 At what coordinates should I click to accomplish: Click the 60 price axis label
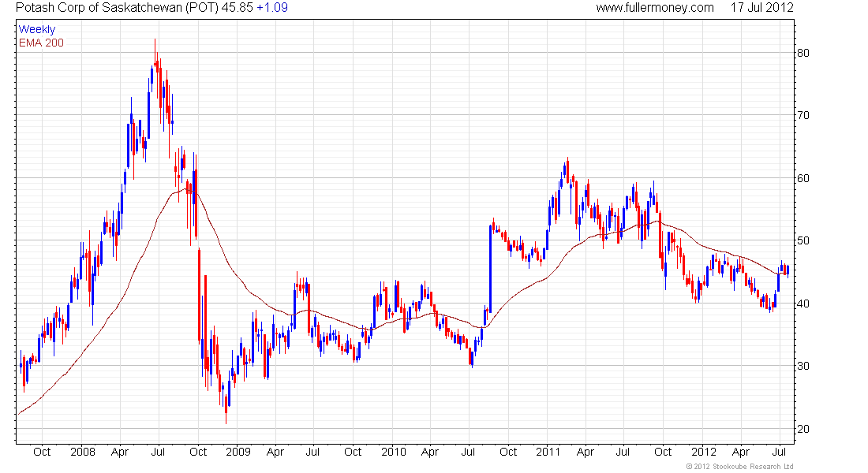click(803, 178)
